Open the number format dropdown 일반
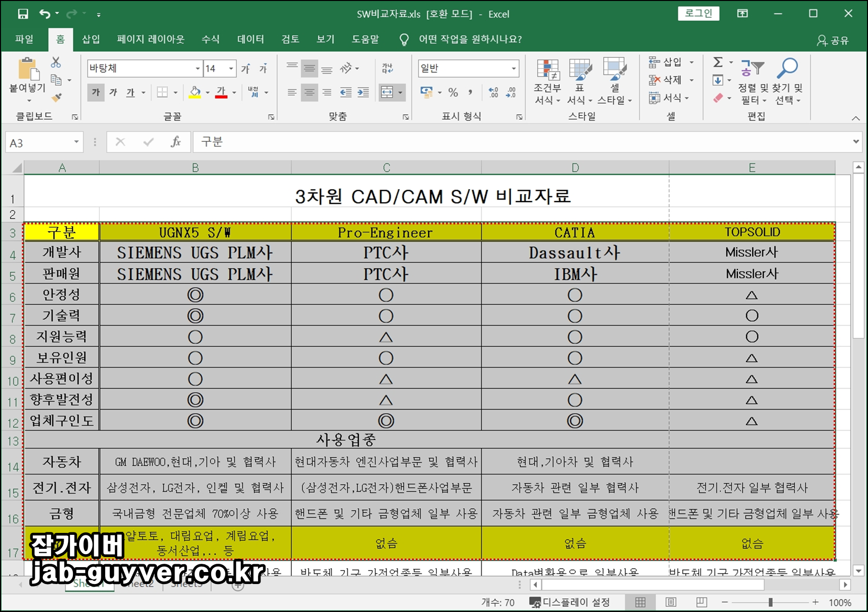The height and width of the screenshot is (612, 868). (x=514, y=68)
